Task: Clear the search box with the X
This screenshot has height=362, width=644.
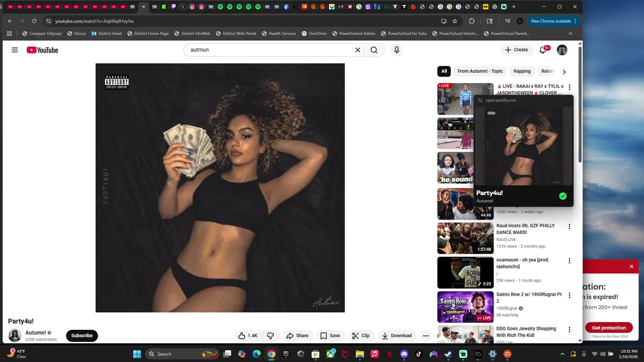Action: (x=358, y=50)
